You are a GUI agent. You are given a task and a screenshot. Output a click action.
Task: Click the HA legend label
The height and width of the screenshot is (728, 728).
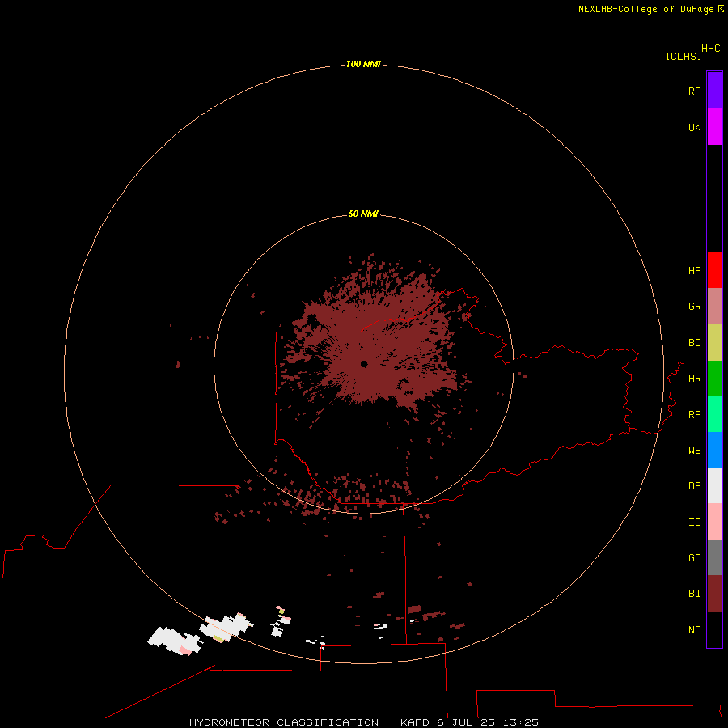[695, 271]
